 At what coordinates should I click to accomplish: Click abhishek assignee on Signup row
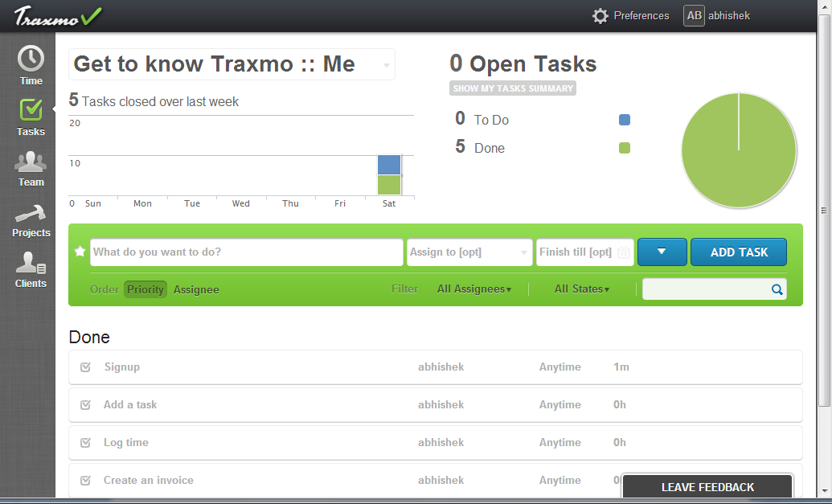coord(441,367)
